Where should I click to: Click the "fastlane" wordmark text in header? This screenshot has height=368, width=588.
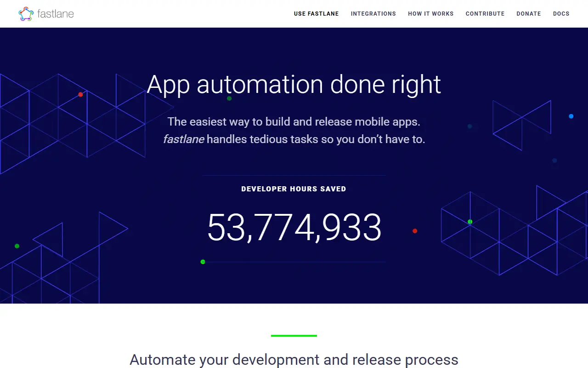56,14
